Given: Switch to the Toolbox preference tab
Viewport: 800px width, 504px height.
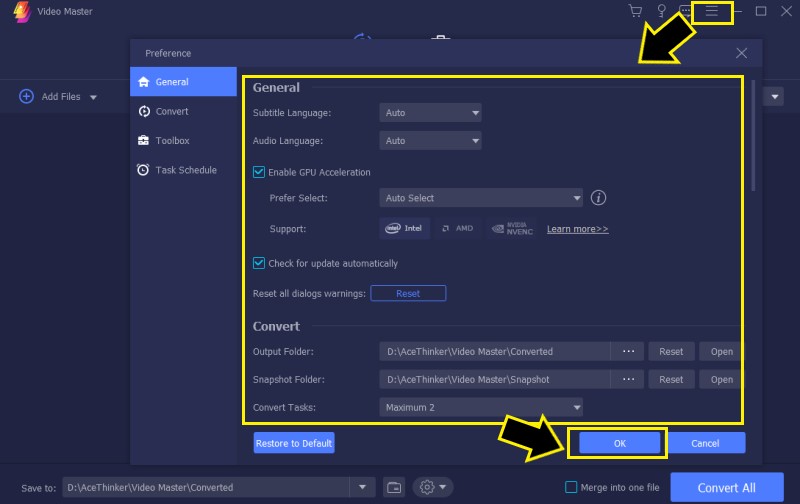Looking at the screenshot, I should 183,140.
